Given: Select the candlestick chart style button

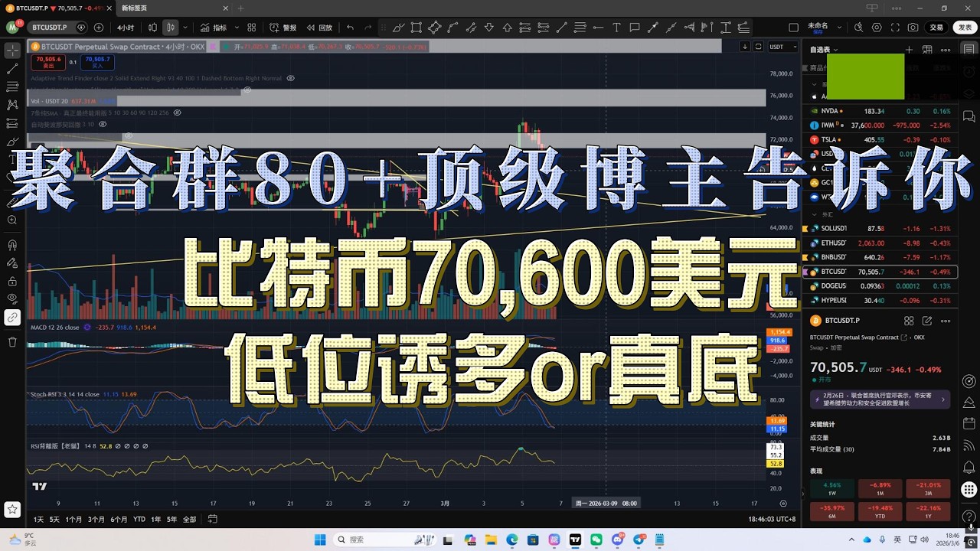Looking at the screenshot, I should pos(170,27).
